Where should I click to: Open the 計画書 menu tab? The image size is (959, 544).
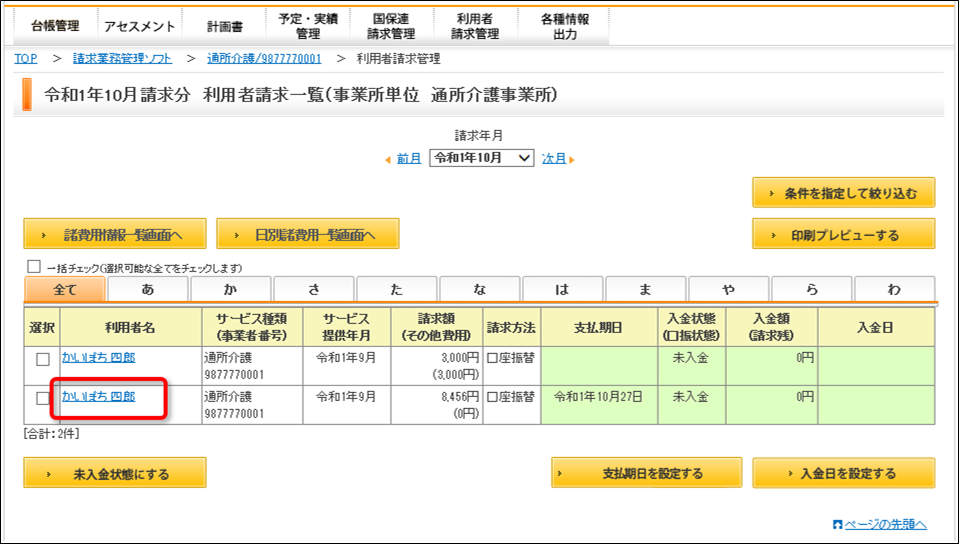pos(224,26)
